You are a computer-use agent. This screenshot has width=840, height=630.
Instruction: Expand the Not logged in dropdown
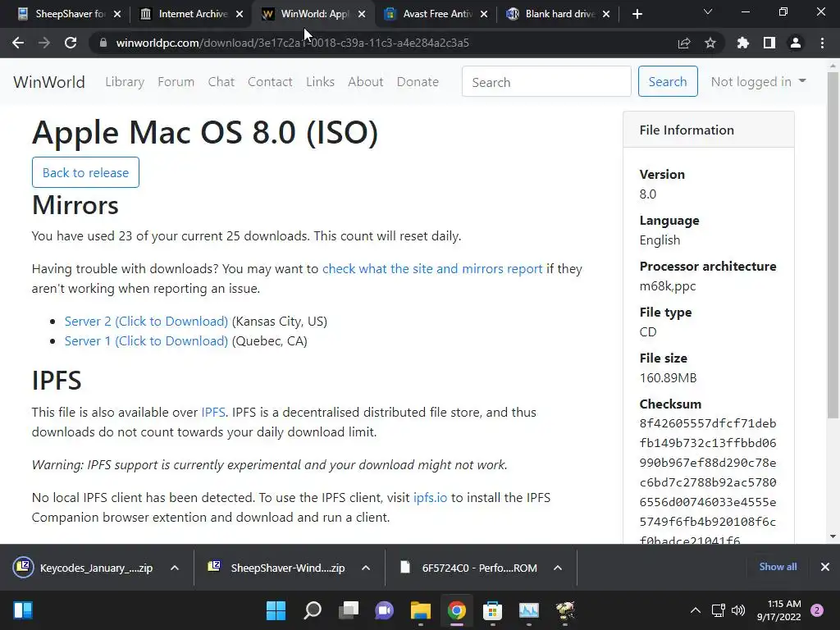point(758,81)
